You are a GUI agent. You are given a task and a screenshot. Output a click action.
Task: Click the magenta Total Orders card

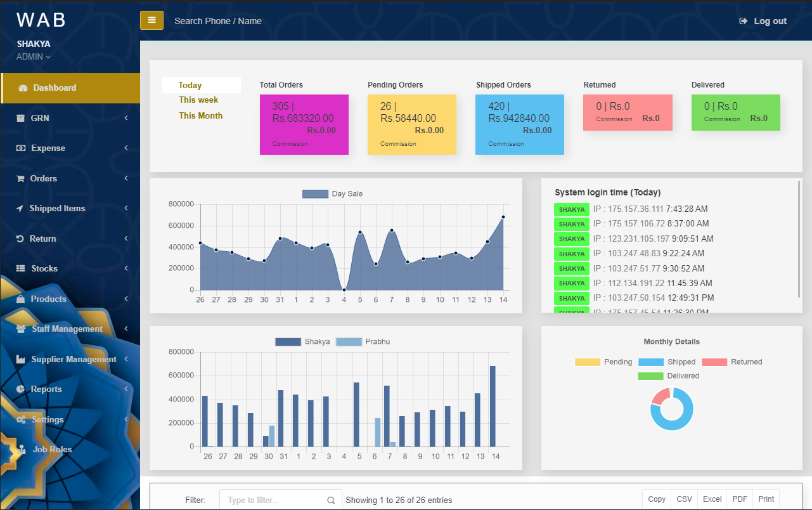304,124
